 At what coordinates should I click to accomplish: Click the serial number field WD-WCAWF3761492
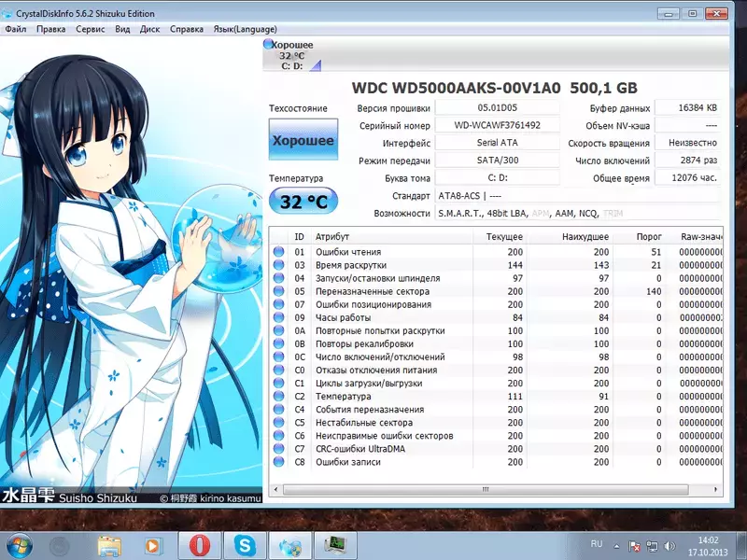(498, 125)
